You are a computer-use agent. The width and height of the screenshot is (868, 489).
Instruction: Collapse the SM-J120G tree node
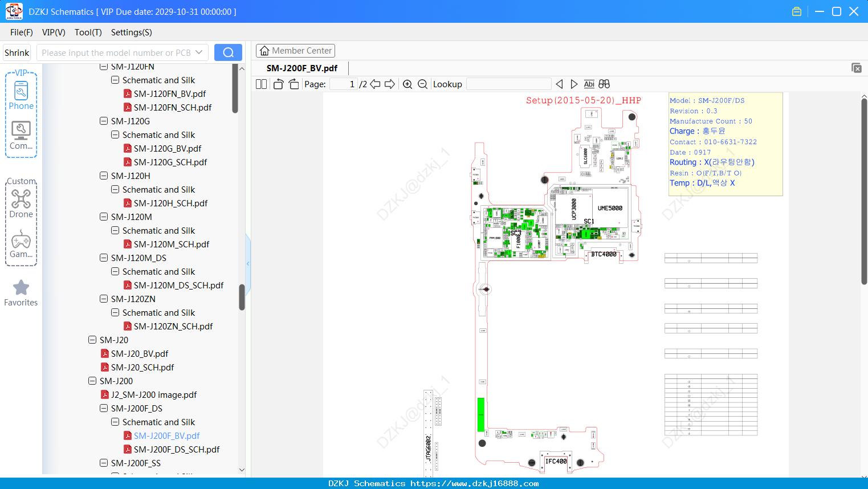[x=104, y=121]
